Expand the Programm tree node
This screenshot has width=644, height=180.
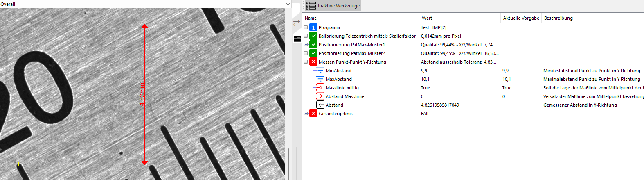click(306, 27)
